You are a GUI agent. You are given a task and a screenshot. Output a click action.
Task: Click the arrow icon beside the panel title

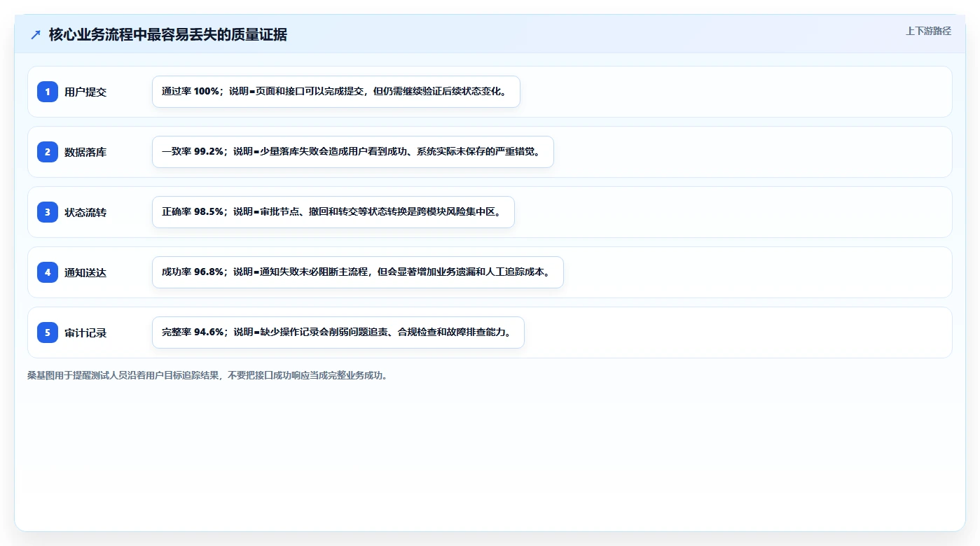36,34
